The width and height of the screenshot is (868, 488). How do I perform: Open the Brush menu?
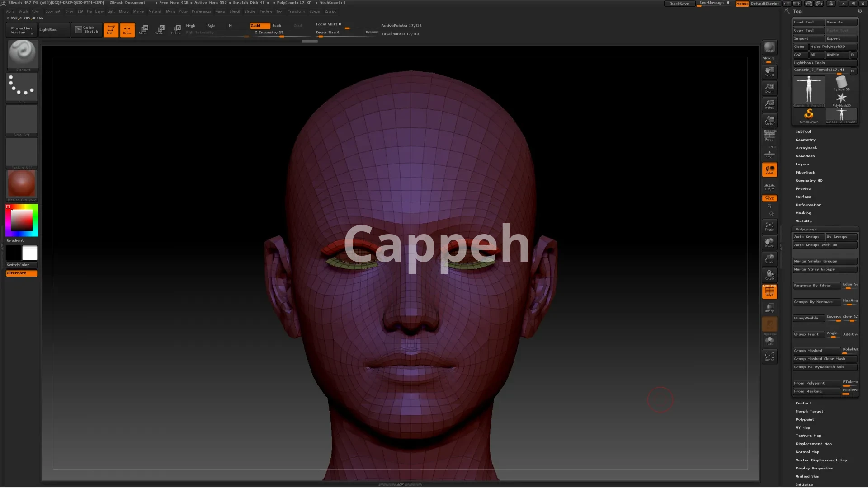tap(23, 11)
